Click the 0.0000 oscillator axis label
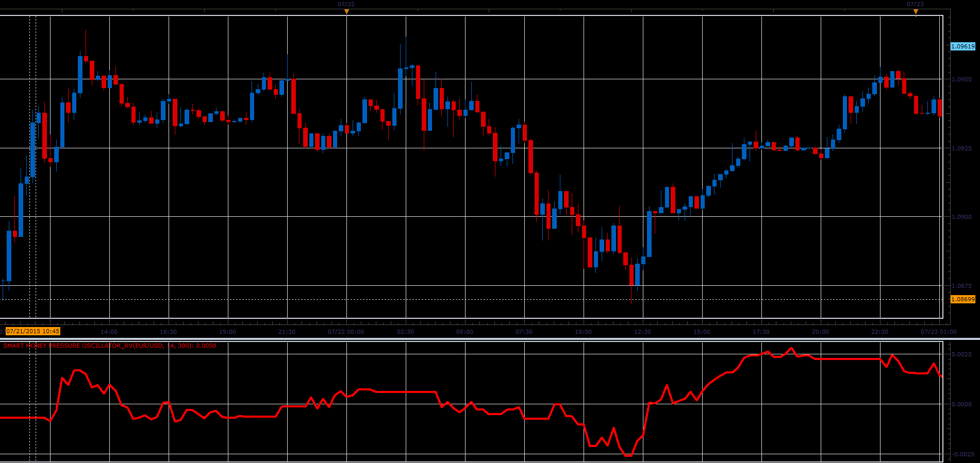The height and width of the screenshot is (463, 980). click(962, 404)
